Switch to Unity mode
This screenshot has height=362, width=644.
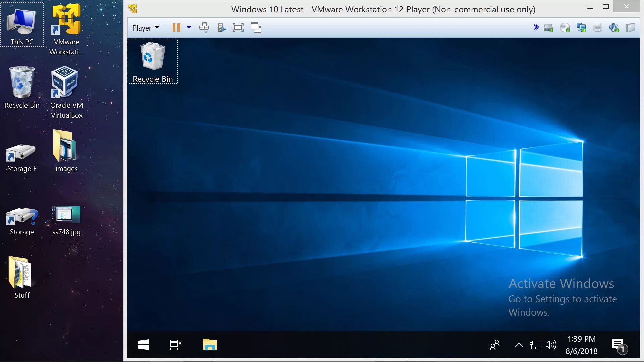tap(256, 27)
